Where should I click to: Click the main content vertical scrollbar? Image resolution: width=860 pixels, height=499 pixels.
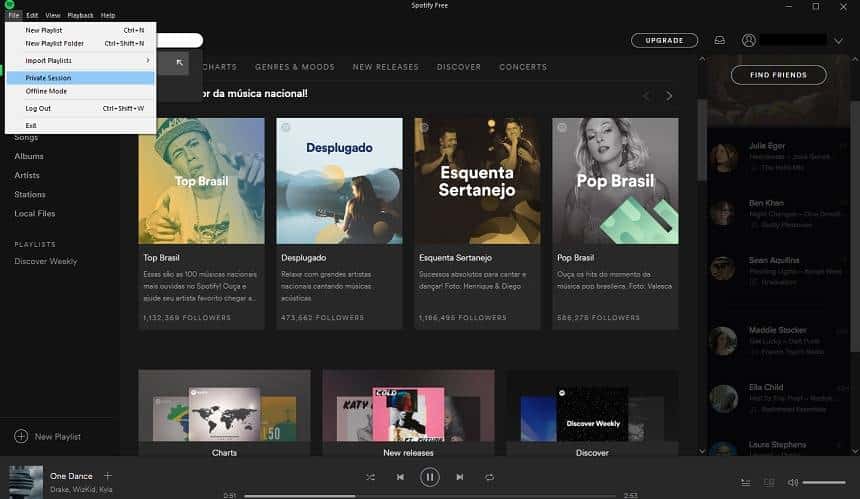click(x=701, y=140)
